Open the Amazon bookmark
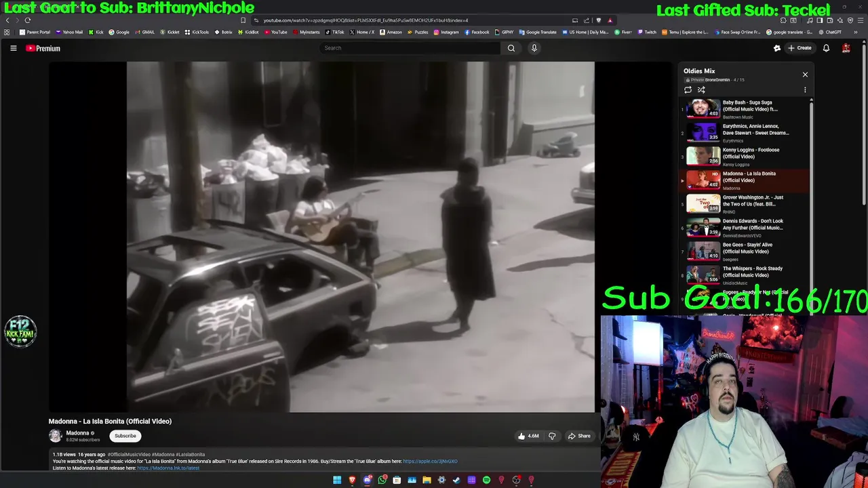 [x=391, y=32]
